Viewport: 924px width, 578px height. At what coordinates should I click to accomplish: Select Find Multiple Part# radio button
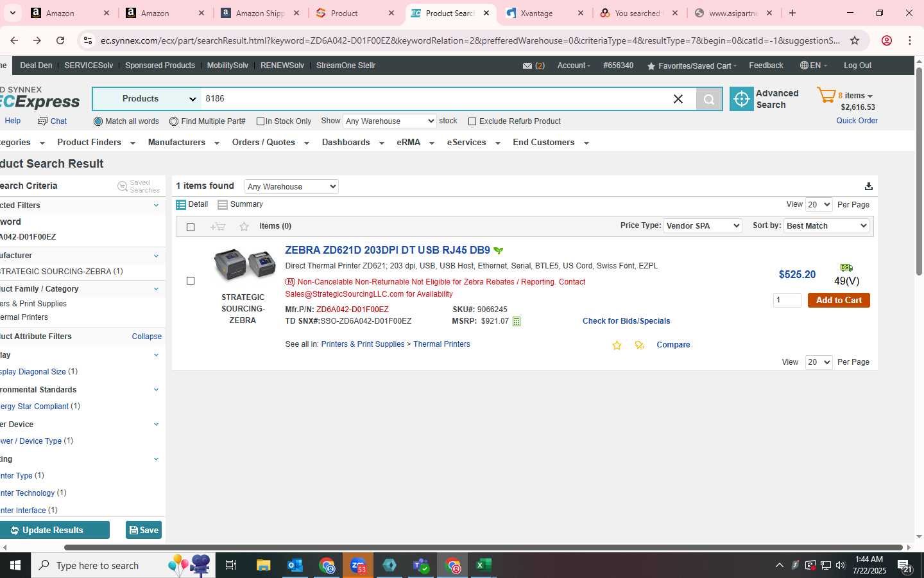click(x=174, y=121)
